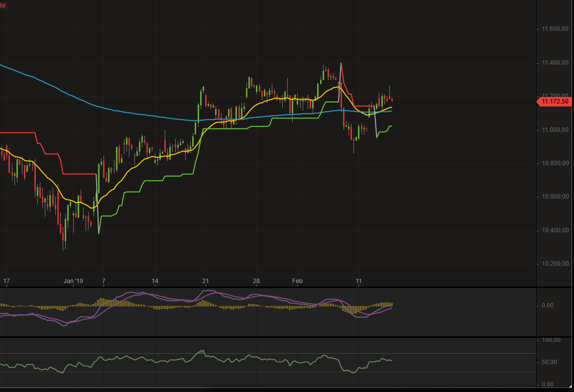Select the 11.600,00 price axis label
The height and width of the screenshot is (392, 574).
tap(555, 29)
